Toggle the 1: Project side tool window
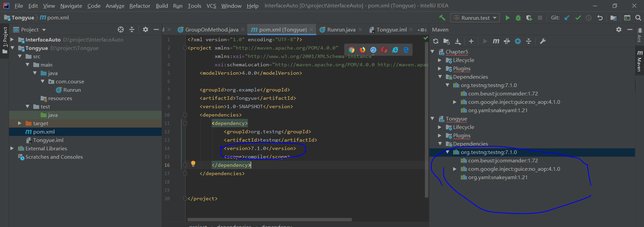Screen dimensions: 644x227 (5, 41)
